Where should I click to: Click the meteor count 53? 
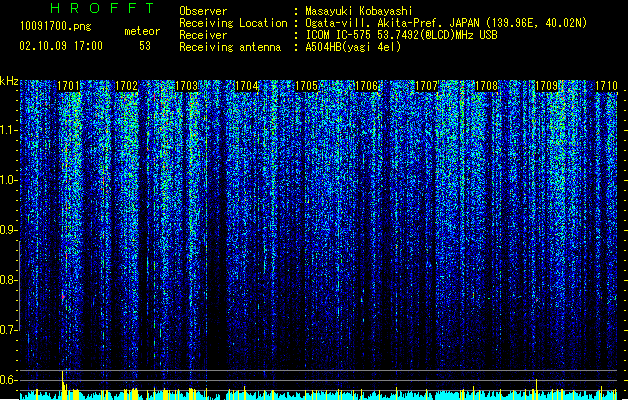pyautogui.click(x=145, y=46)
